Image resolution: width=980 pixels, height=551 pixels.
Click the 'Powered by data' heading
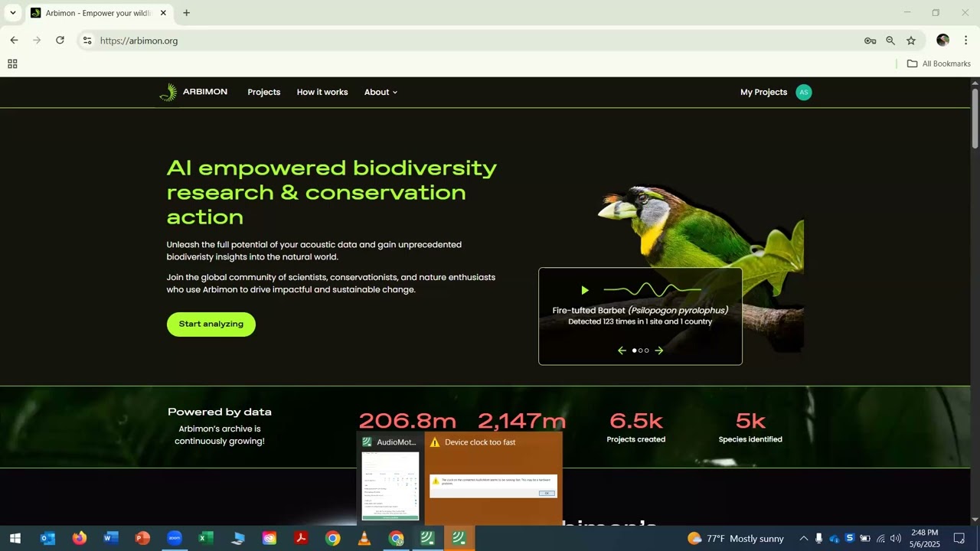(x=220, y=412)
